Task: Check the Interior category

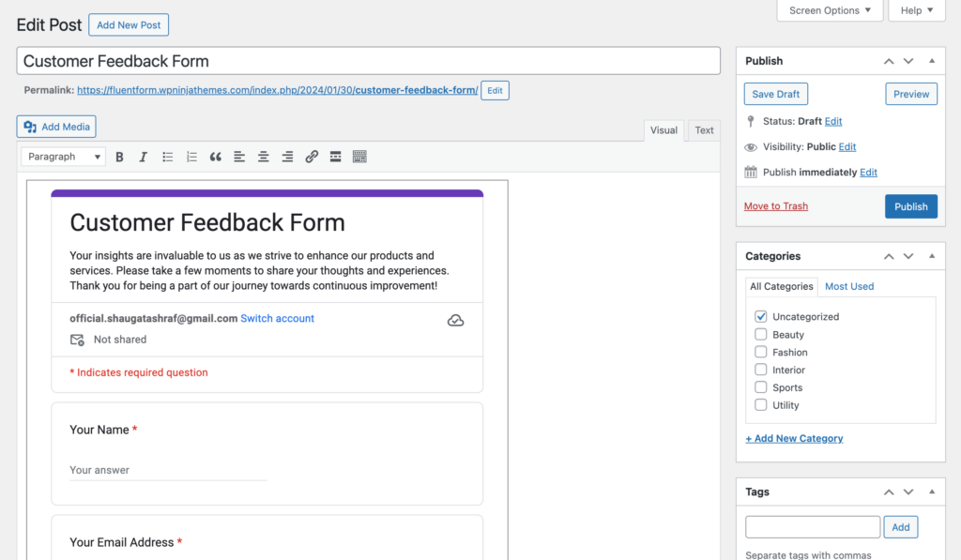Action: tap(760, 370)
